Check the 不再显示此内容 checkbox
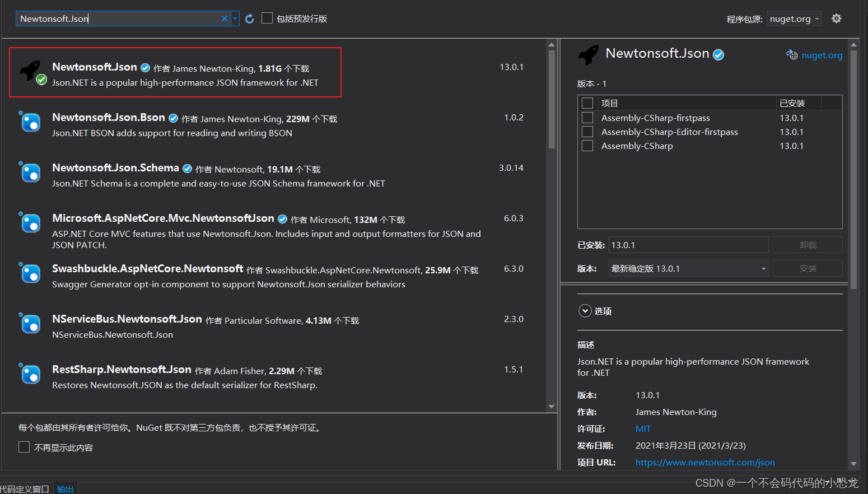868x494 pixels. 24,447
